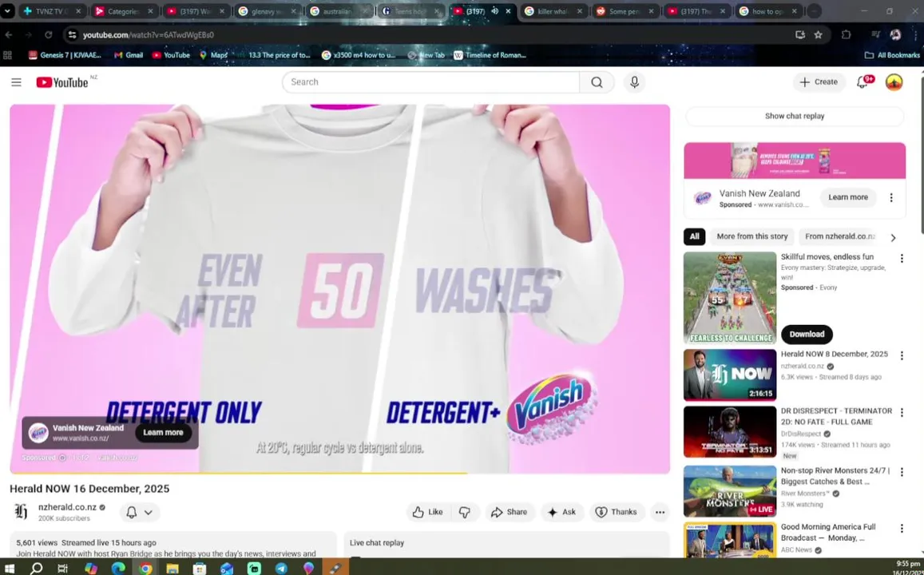The image size is (924, 575).
Task: Click the Create button
Action: (819, 82)
